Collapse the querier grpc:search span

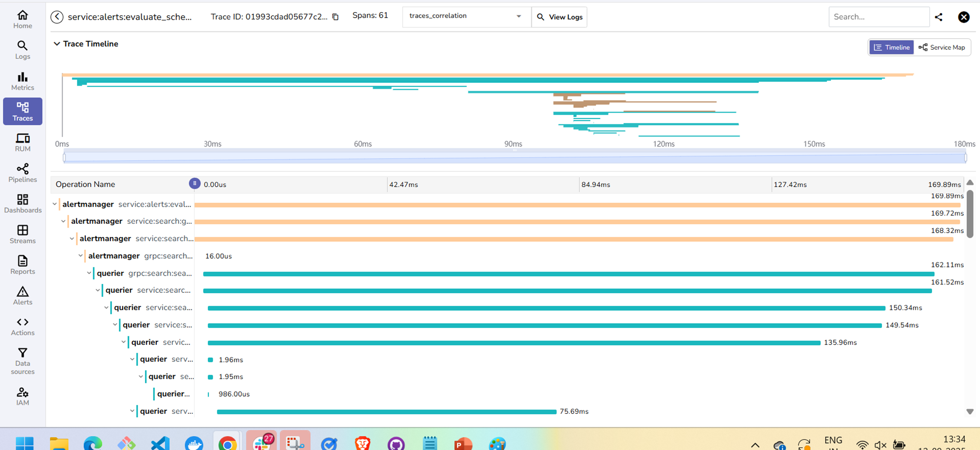[x=89, y=273]
